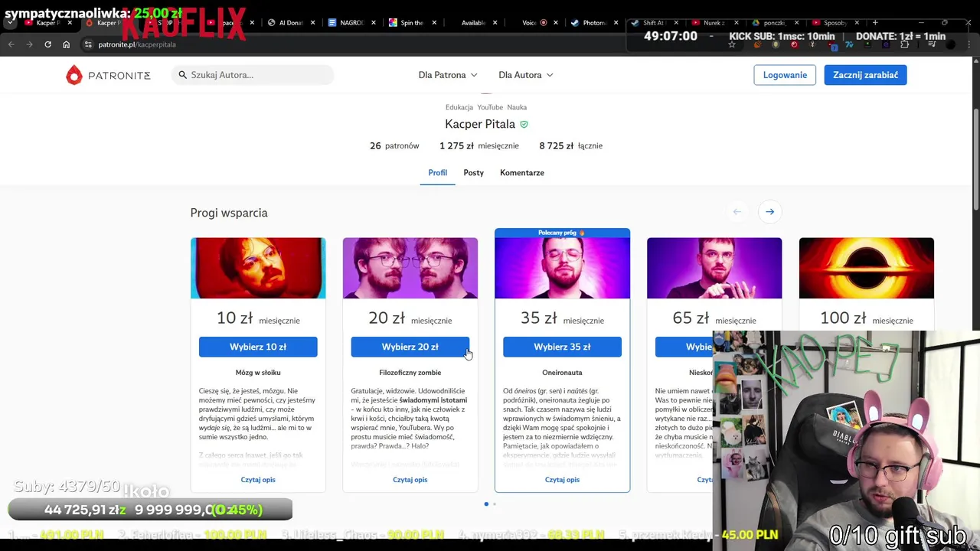Image resolution: width=980 pixels, height=551 pixels.
Task: Select the second carousel pagination dot
Action: pos(495,504)
